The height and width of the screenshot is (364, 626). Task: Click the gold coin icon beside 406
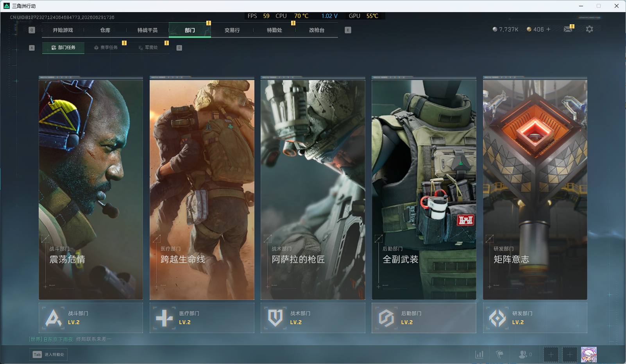[x=529, y=29]
